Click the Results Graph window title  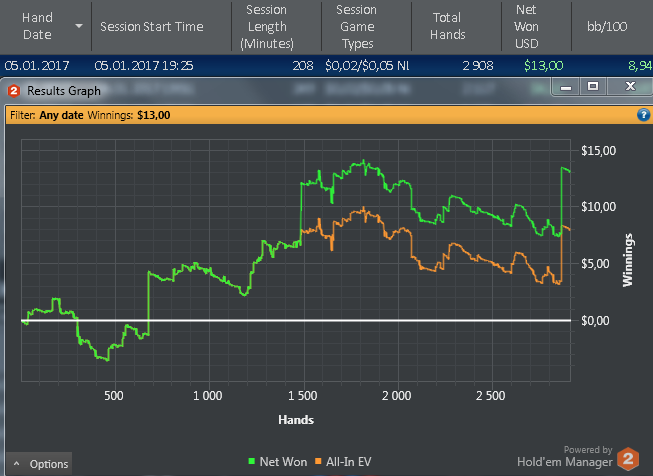click(64, 91)
